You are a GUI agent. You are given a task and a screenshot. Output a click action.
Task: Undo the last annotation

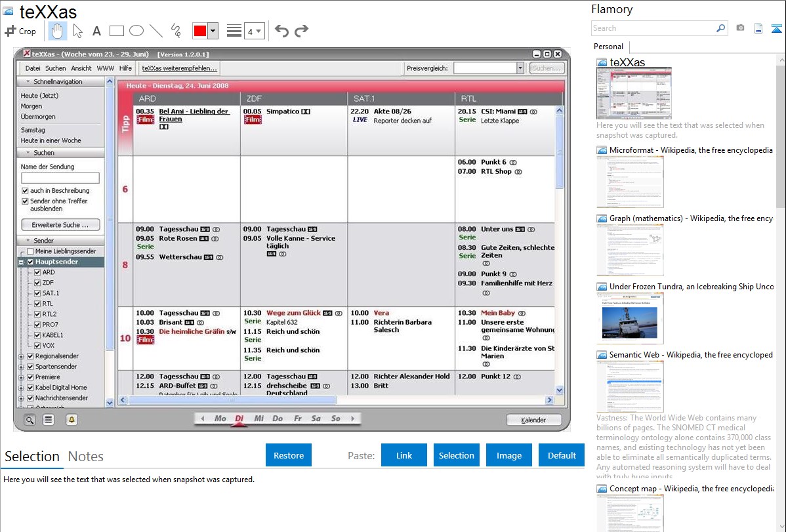point(281,31)
